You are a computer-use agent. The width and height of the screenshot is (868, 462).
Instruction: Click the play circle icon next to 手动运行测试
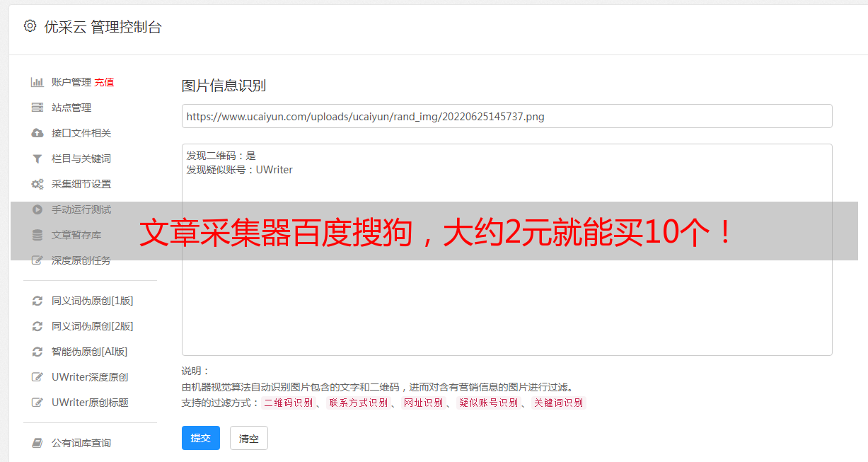pos(37,209)
